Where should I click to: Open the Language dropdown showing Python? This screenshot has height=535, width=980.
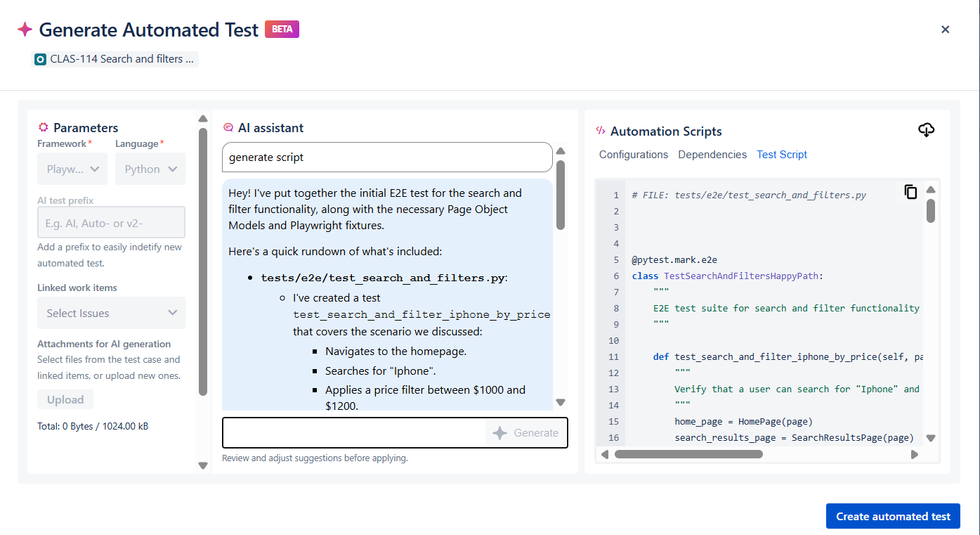[150, 169]
